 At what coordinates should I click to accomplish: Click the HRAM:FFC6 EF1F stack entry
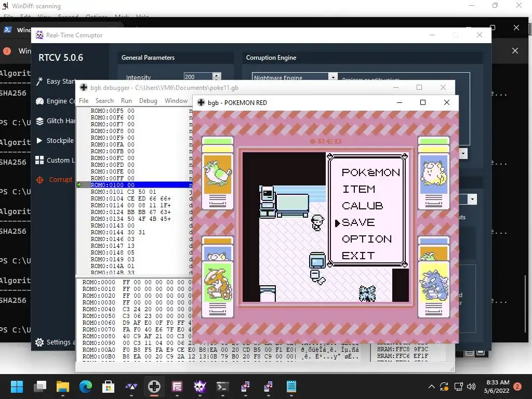click(x=403, y=356)
